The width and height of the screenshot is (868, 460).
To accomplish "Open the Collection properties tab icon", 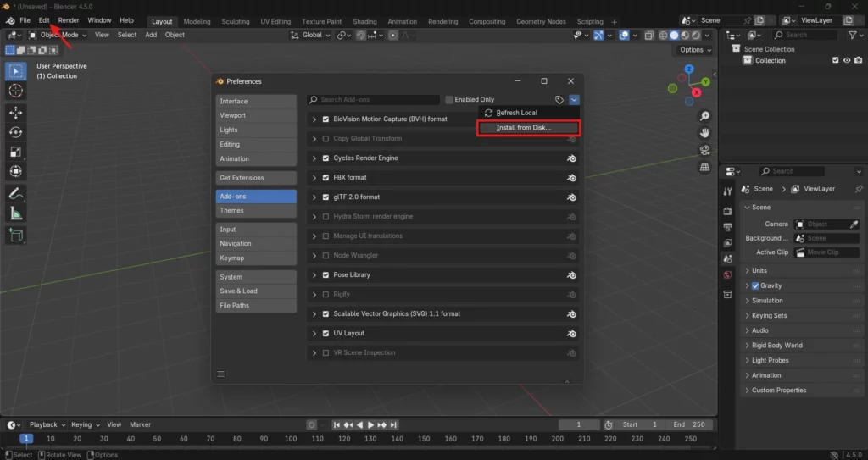I will (x=727, y=295).
